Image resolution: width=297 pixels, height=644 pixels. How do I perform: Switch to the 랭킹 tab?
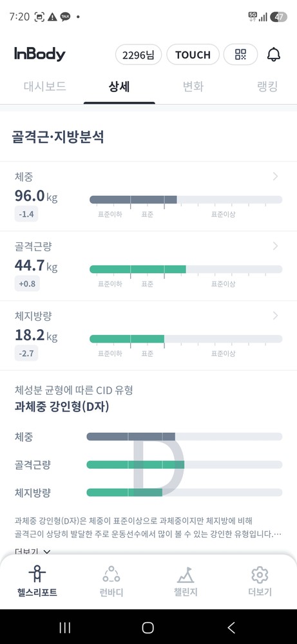tap(267, 86)
